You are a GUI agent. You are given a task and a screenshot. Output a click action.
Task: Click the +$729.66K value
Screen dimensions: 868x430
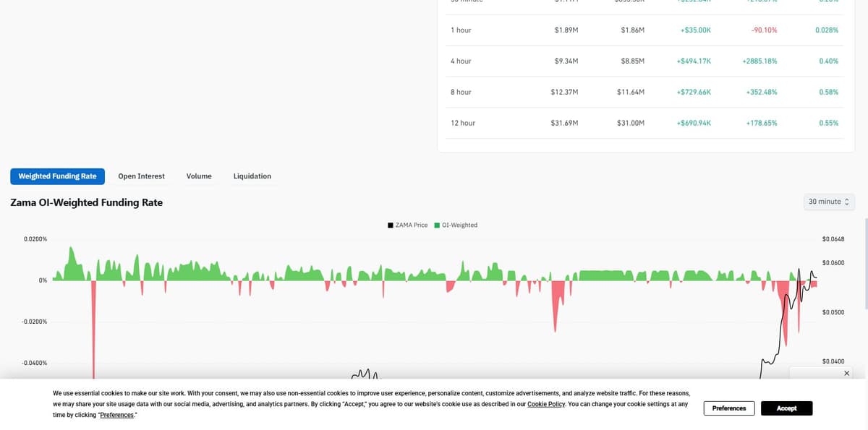pyautogui.click(x=694, y=93)
